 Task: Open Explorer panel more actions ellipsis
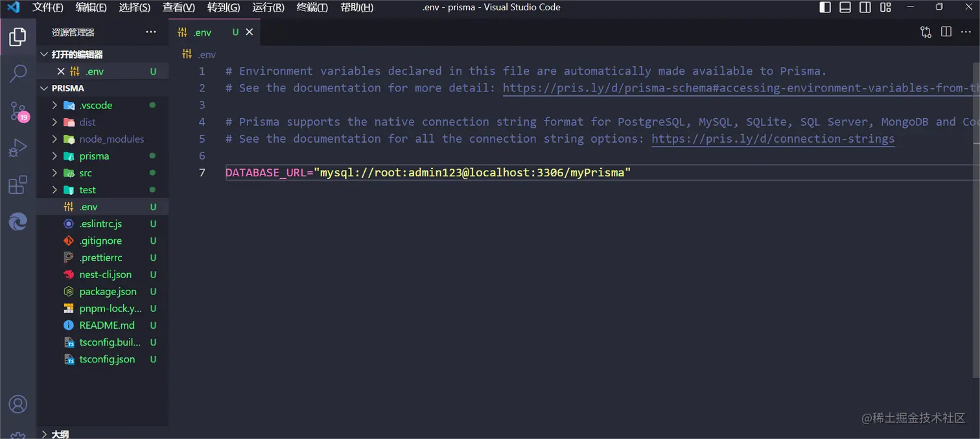coord(151,32)
